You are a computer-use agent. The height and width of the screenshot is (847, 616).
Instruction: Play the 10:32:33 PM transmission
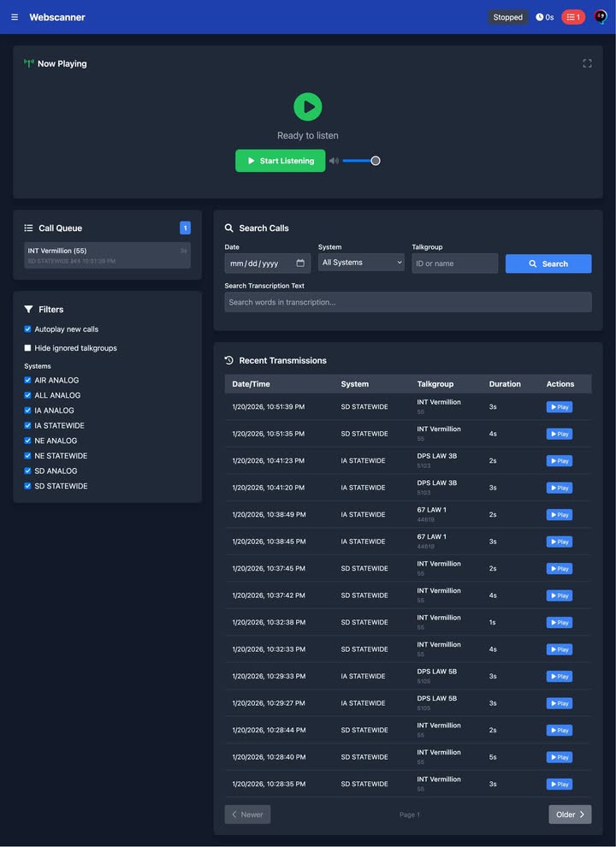[x=560, y=649]
